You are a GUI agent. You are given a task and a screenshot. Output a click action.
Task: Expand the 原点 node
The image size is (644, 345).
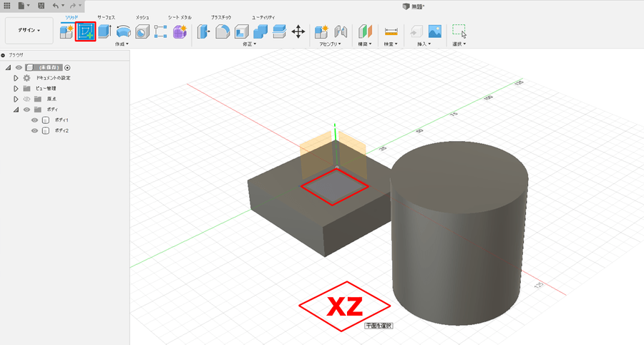[x=16, y=99]
